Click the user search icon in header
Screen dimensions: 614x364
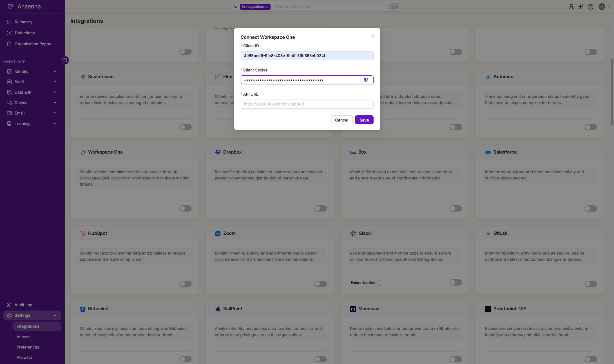pyautogui.click(x=571, y=7)
